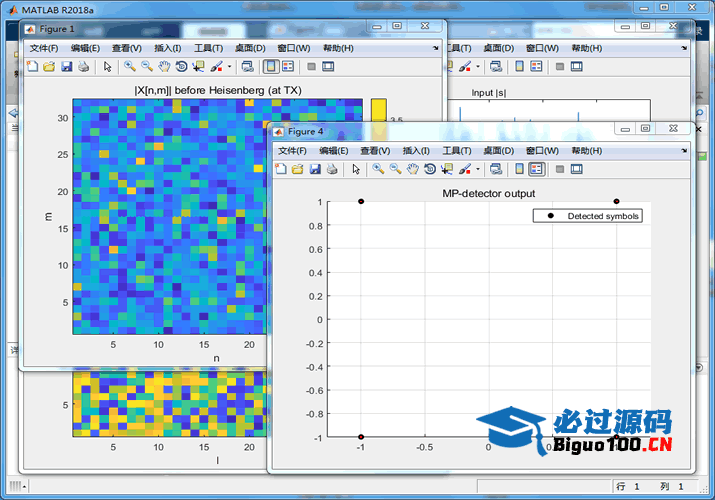Save figure icon in Figure 4 toolbar
Screen dimensions: 715x500
pos(315,169)
